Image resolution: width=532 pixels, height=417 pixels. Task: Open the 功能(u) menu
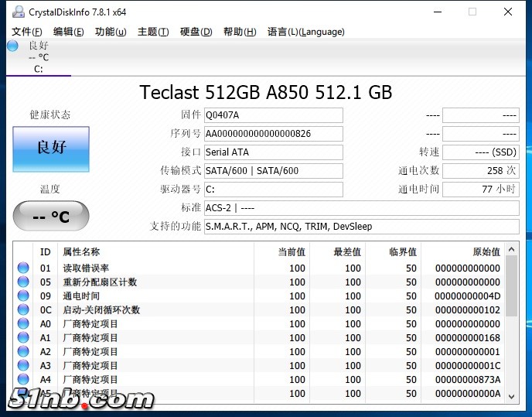tap(110, 32)
